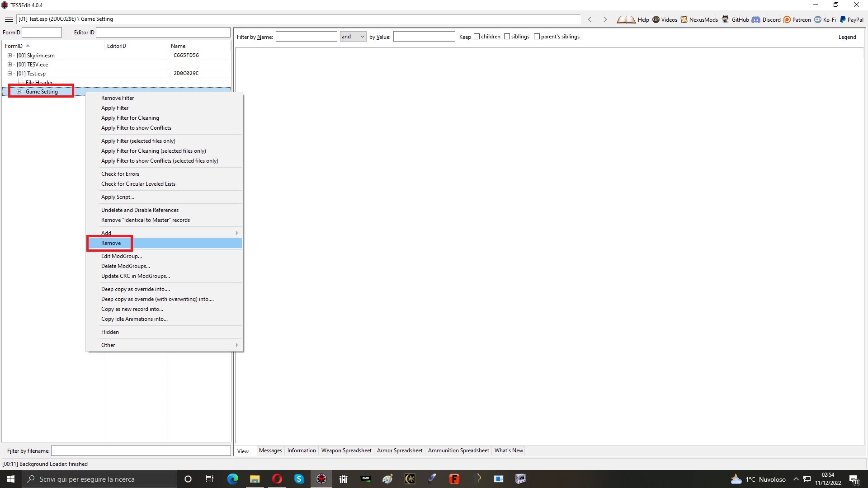Click the Cortana circle in taskbar
Image resolution: width=868 pixels, height=488 pixels.
tap(188, 479)
